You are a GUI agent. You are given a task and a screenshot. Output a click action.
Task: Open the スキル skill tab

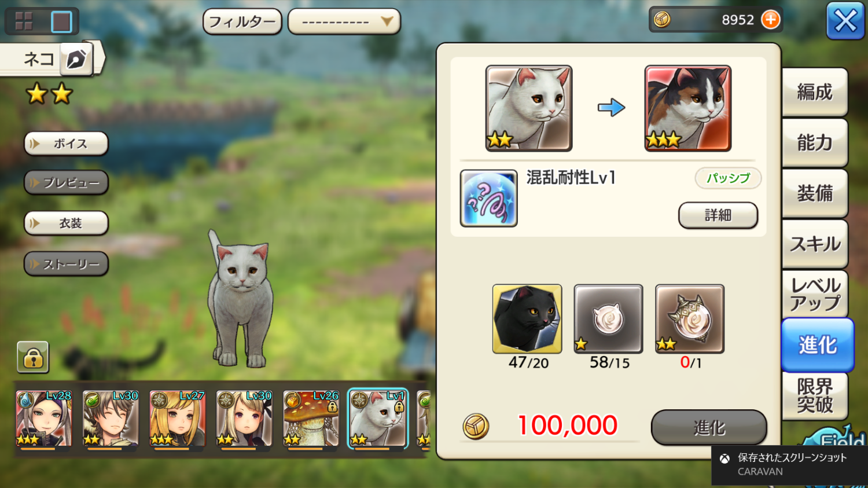tap(814, 244)
